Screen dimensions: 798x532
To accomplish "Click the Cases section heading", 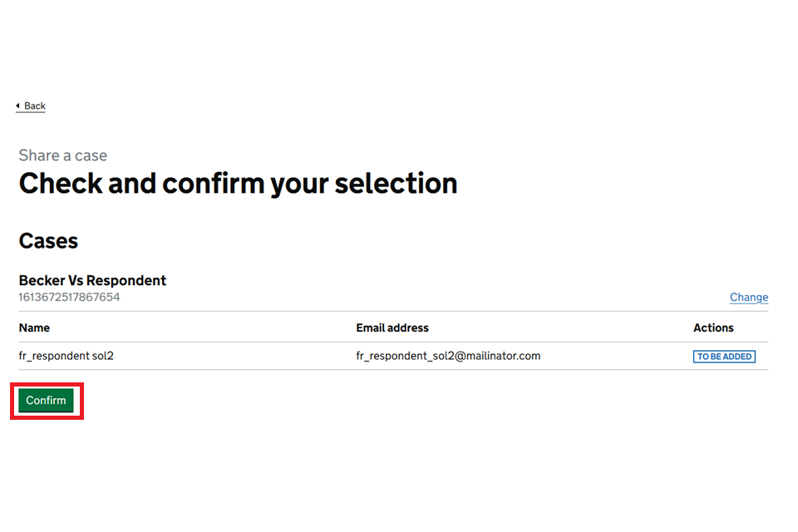I will click(x=48, y=241).
